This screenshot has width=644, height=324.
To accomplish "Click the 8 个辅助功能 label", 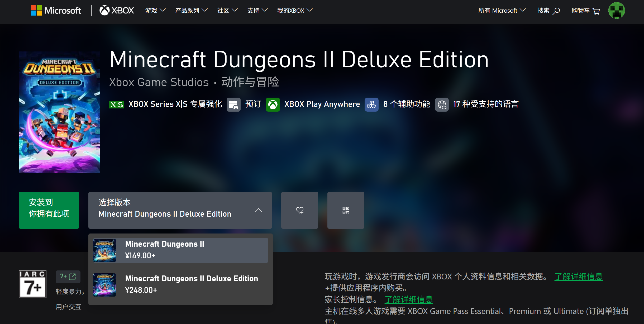I will pyautogui.click(x=407, y=104).
